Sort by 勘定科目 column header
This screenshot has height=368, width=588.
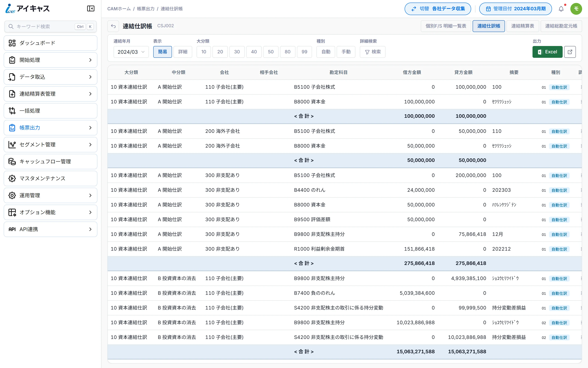338,72
